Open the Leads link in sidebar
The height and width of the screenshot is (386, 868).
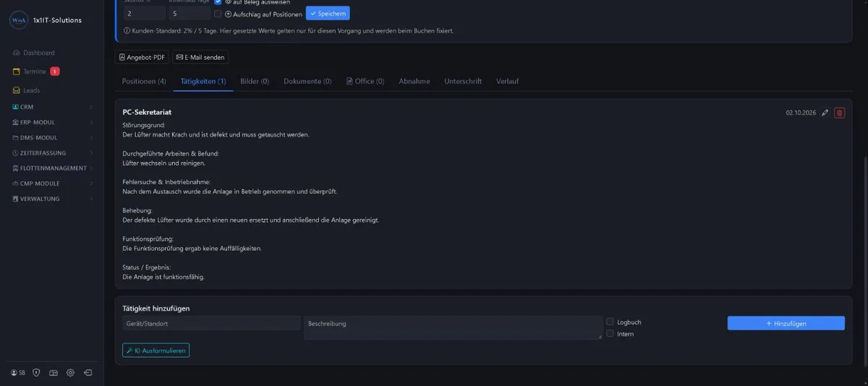click(32, 90)
